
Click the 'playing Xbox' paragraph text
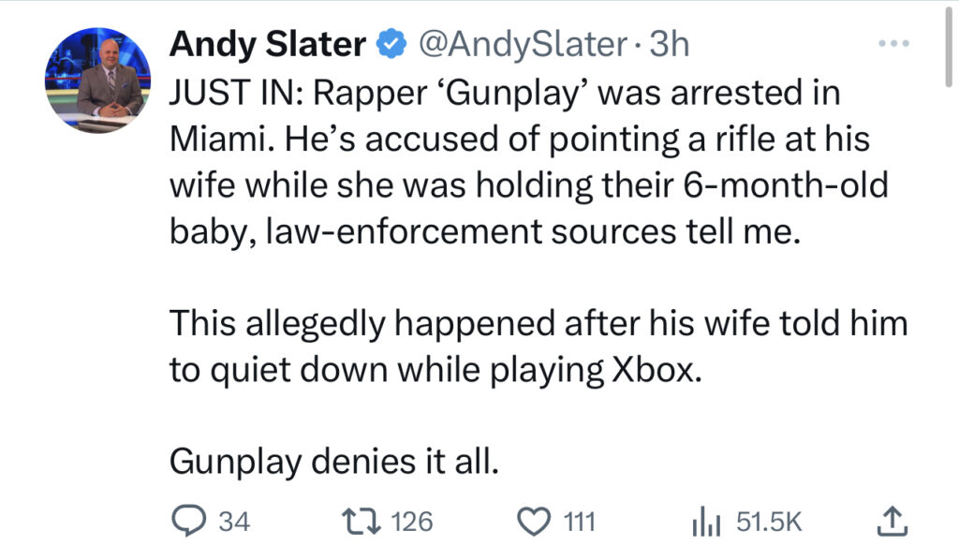point(539,346)
